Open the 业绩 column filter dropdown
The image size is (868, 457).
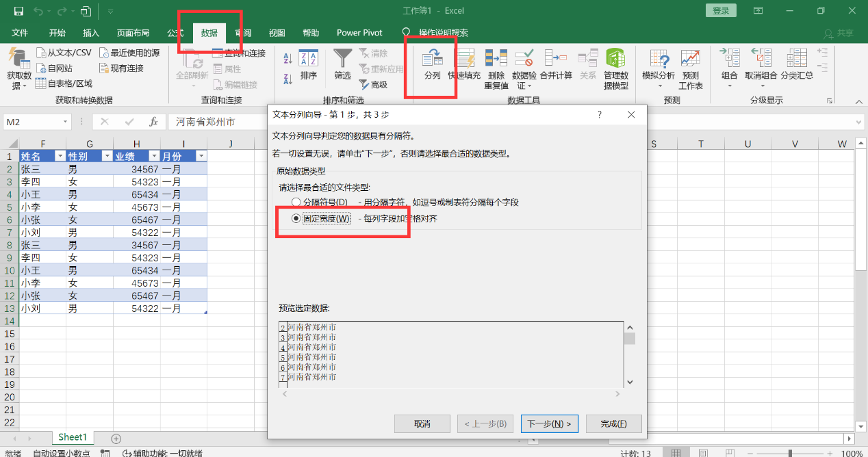point(154,156)
